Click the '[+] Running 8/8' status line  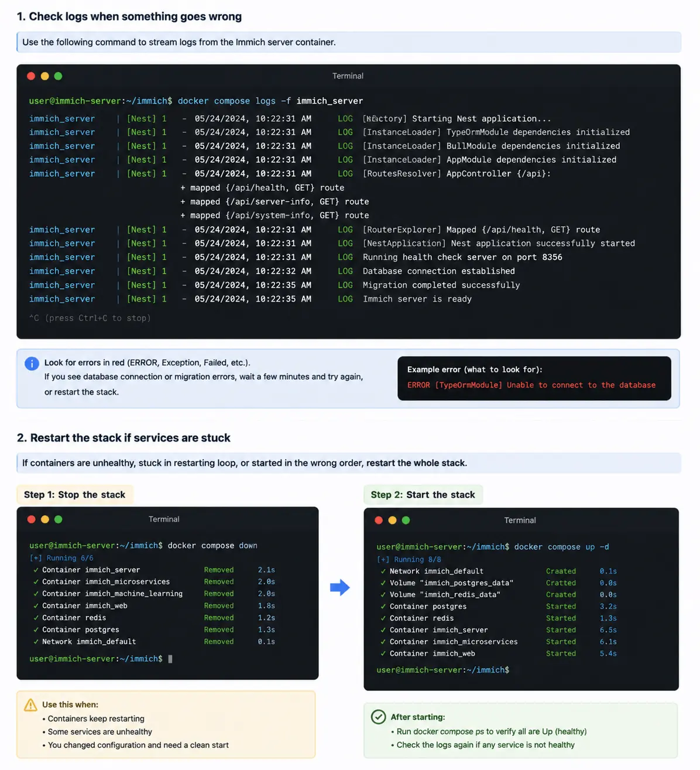point(409,560)
